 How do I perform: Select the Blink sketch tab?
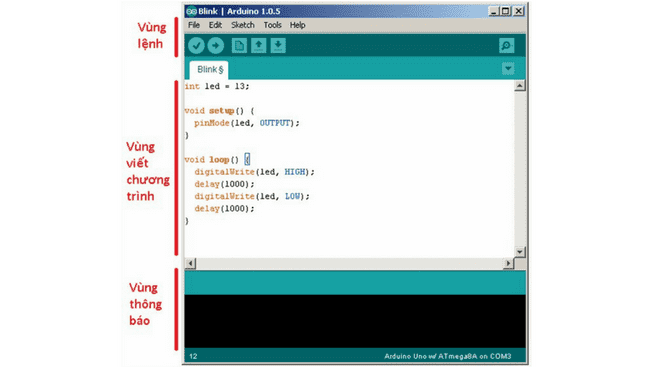209,70
